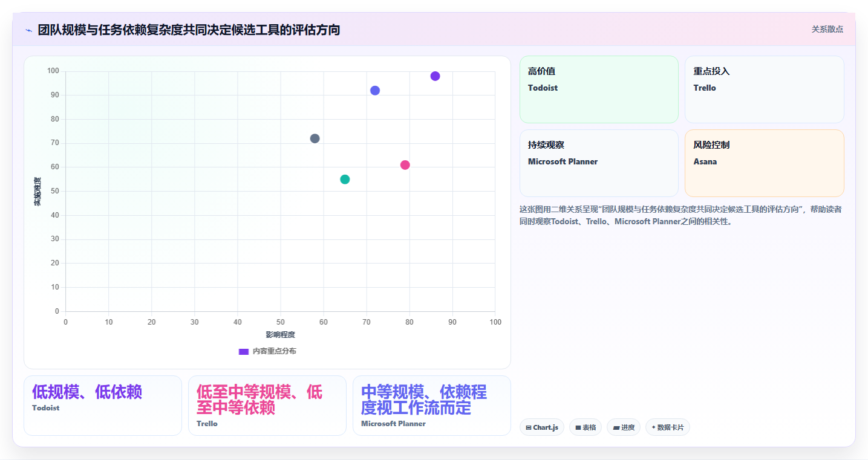
Task: Toggle the 内容重点分布 legend swatch
Action: point(244,351)
